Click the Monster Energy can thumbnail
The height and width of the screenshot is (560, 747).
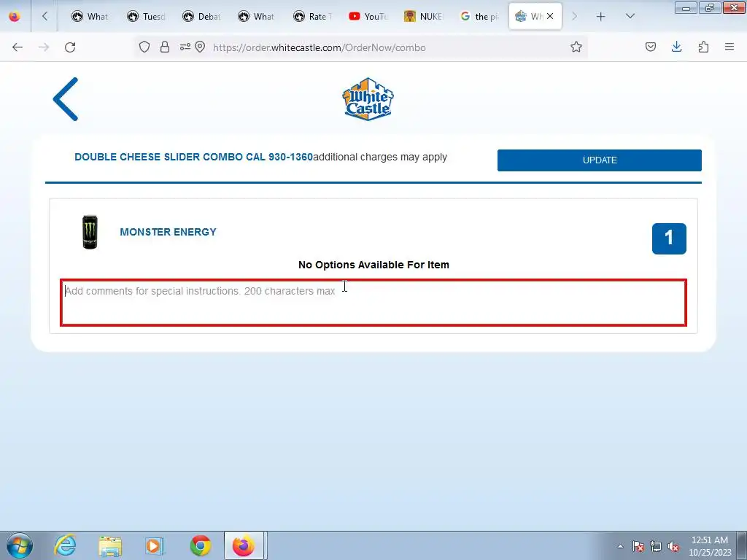point(90,232)
